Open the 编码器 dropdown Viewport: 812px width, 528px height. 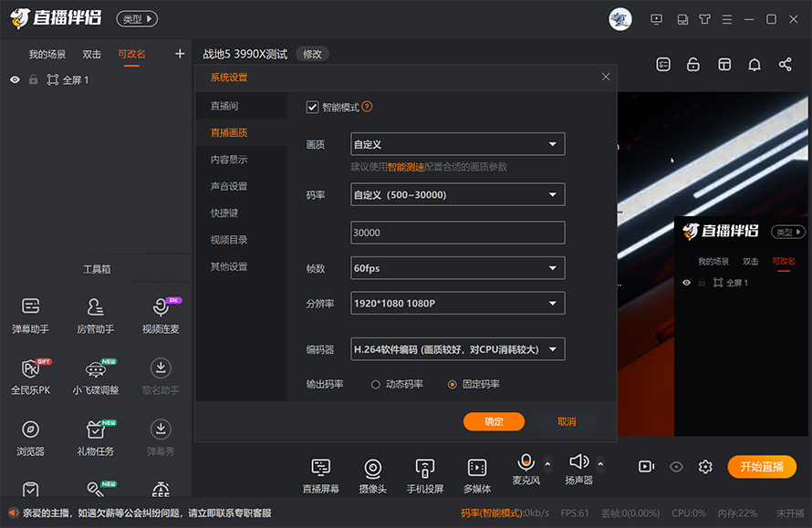pyautogui.click(x=458, y=349)
